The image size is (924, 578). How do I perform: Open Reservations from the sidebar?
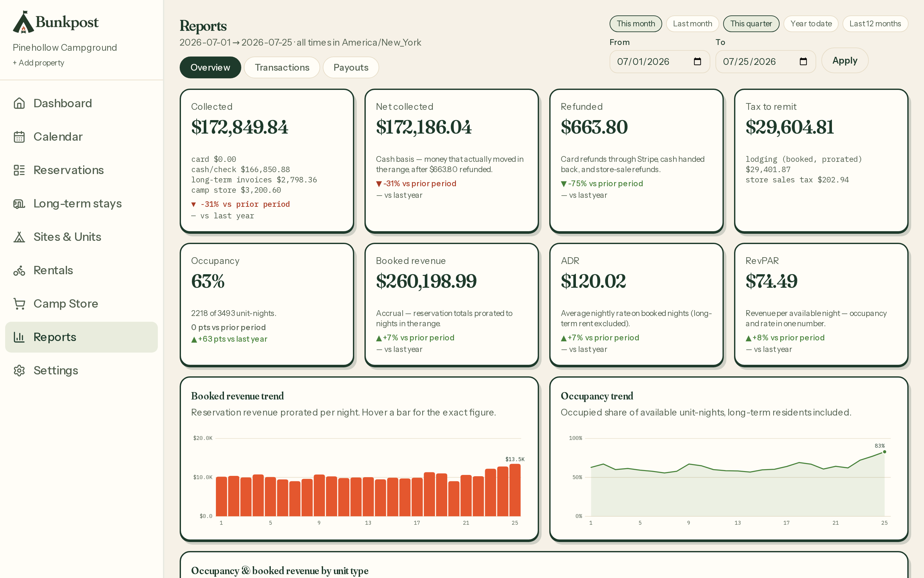pyautogui.click(x=81, y=170)
